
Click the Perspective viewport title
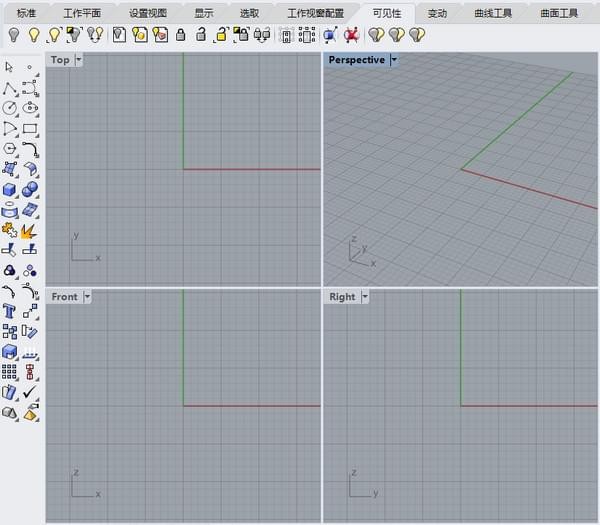pos(357,60)
